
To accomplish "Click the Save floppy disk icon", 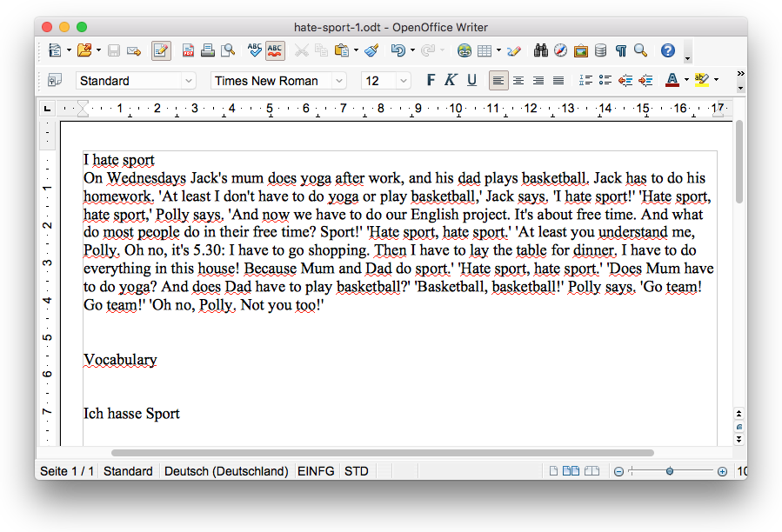I will [x=114, y=50].
